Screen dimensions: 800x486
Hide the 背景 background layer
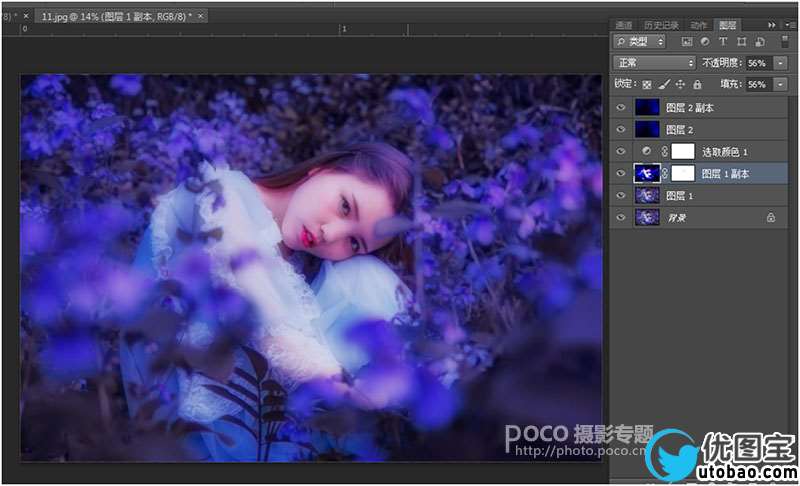(x=620, y=218)
